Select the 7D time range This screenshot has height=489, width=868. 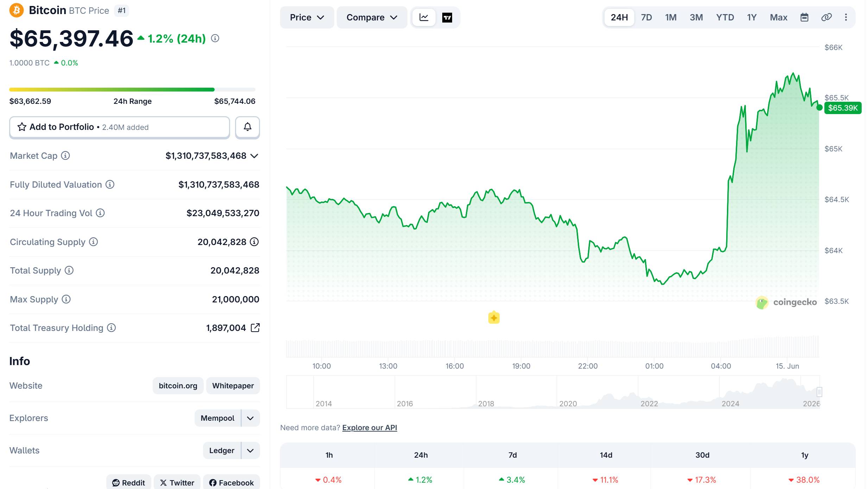[646, 17]
